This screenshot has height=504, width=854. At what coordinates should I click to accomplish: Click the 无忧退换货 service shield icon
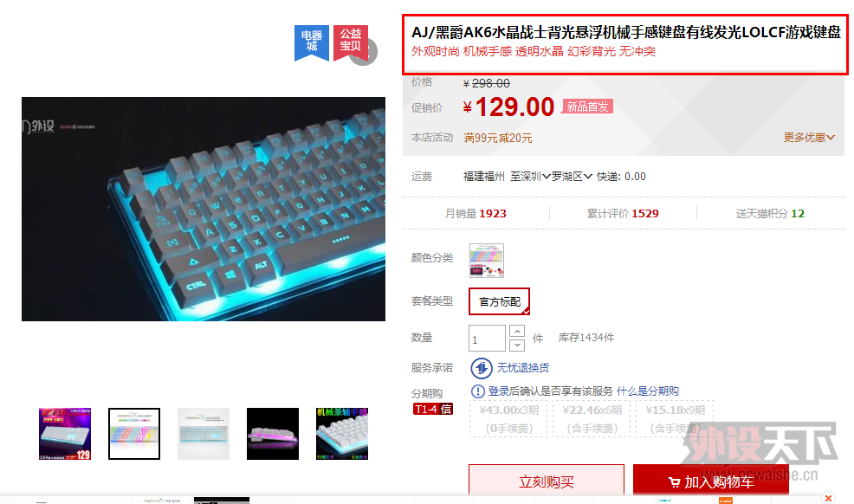pyautogui.click(x=481, y=369)
